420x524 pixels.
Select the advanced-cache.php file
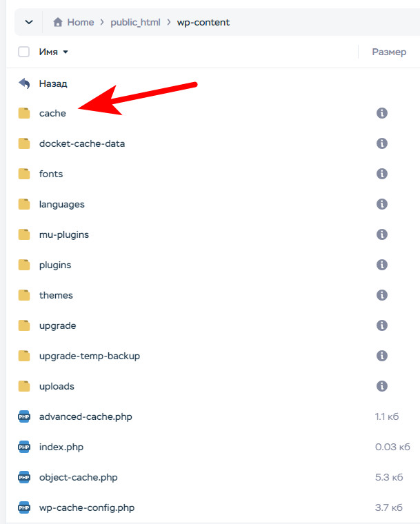86,416
